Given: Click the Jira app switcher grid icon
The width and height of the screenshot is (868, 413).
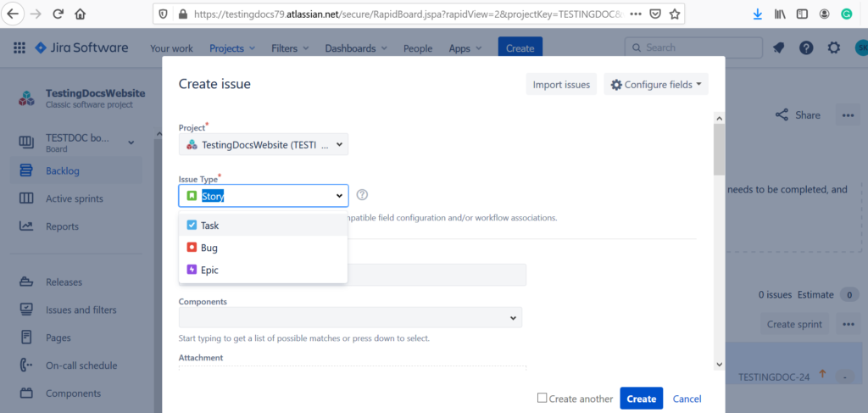Looking at the screenshot, I should [19, 48].
